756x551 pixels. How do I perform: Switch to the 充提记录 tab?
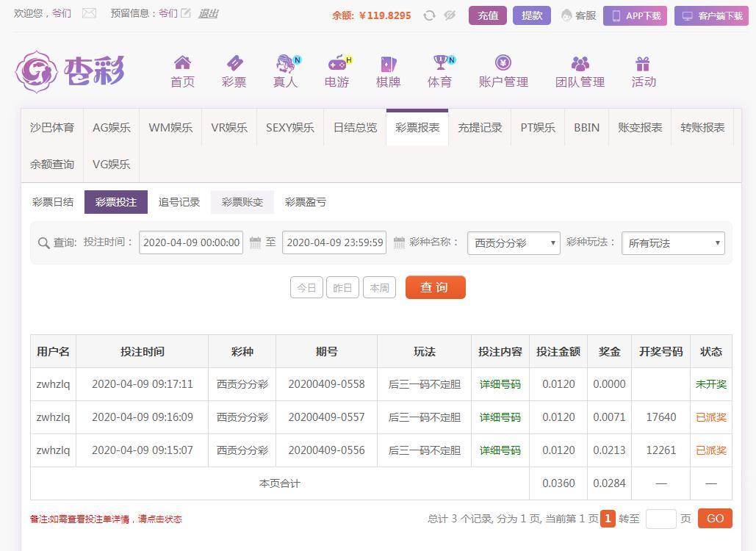pos(480,127)
